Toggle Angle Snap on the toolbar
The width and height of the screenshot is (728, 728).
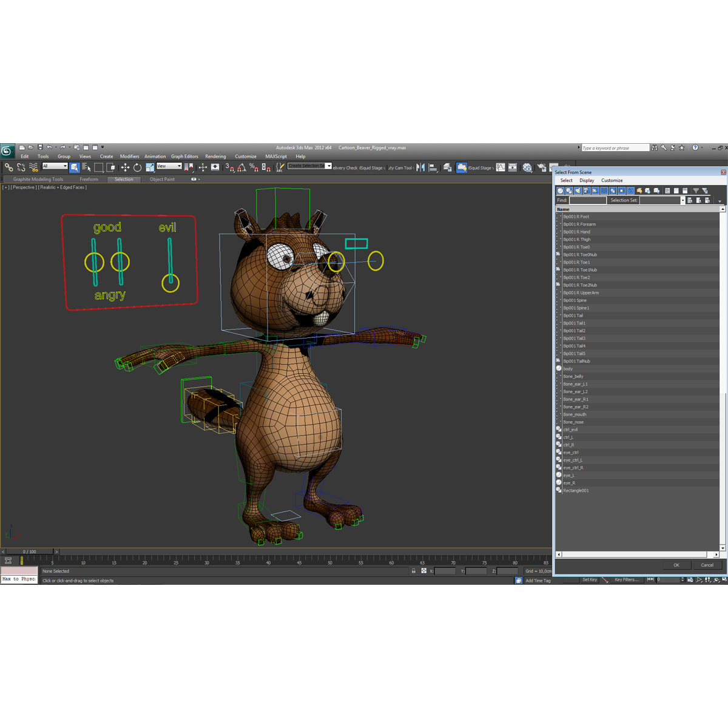coord(243,168)
